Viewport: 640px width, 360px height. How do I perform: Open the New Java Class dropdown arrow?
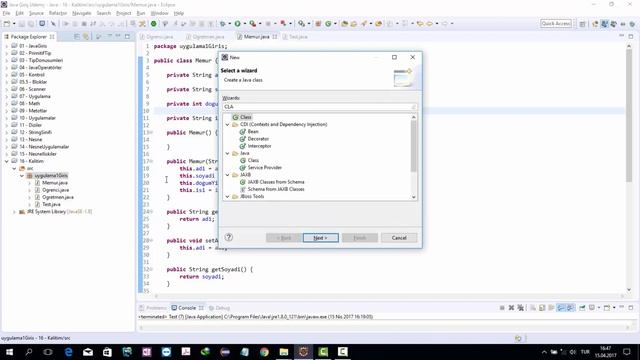coord(335,24)
